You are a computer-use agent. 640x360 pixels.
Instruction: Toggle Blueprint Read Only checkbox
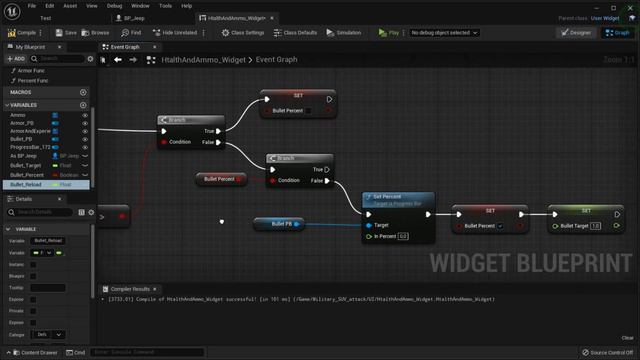coord(33,276)
